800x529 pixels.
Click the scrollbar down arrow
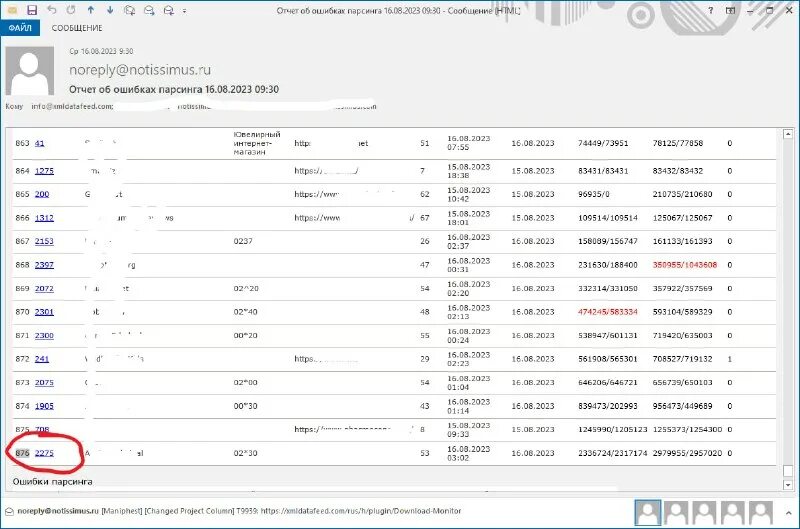tap(788, 485)
